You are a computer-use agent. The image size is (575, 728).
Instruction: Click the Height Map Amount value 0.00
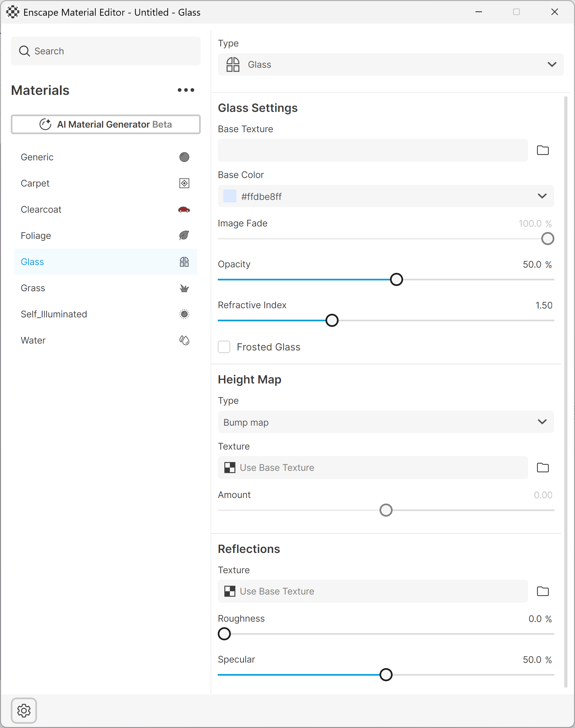click(x=543, y=495)
